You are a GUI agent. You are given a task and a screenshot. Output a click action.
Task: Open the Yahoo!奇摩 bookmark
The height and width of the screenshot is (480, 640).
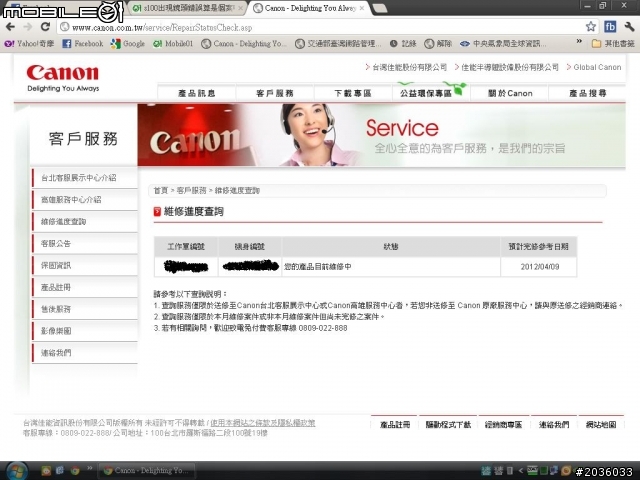(x=29, y=43)
